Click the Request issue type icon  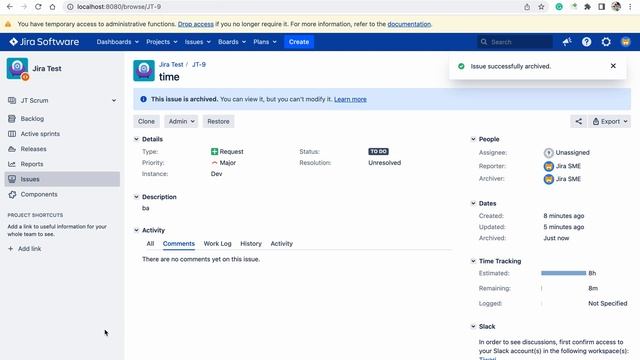(214, 151)
